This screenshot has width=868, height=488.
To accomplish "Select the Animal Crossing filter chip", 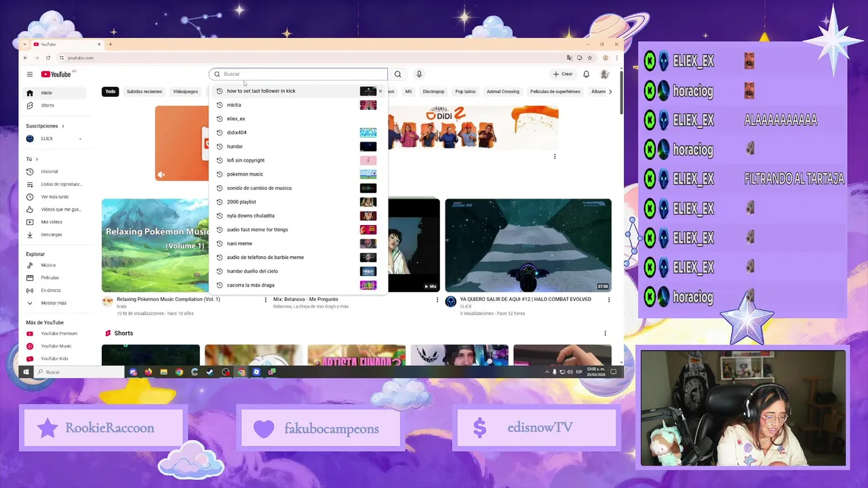I will tap(502, 91).
